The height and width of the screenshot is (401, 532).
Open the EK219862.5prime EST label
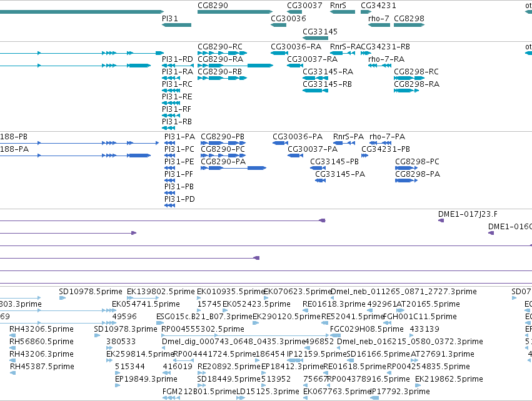[449, 379]
